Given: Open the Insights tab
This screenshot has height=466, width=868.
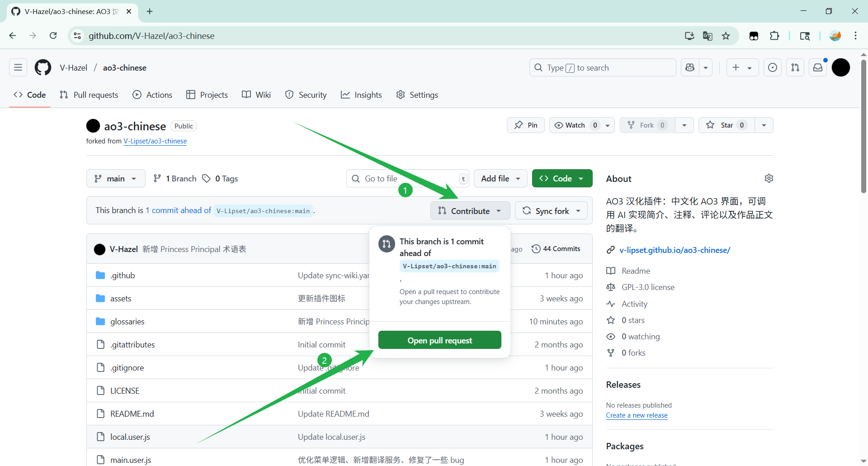Looking at the screenshot, I should 361,95.
